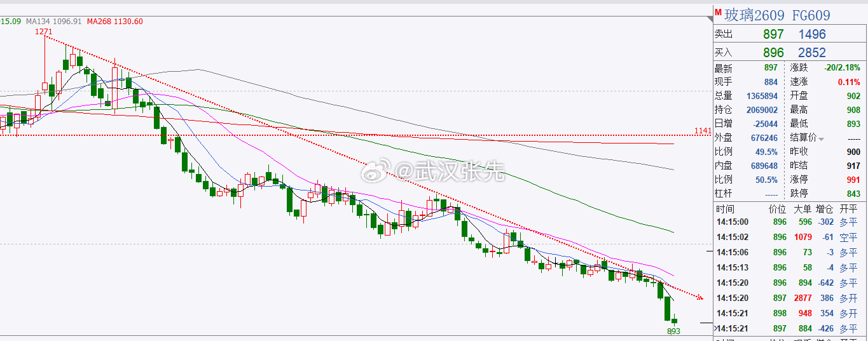Select the 内盘 value 689648
The width and height of the screenshot is (868, 341).
(x=764, y=166)
